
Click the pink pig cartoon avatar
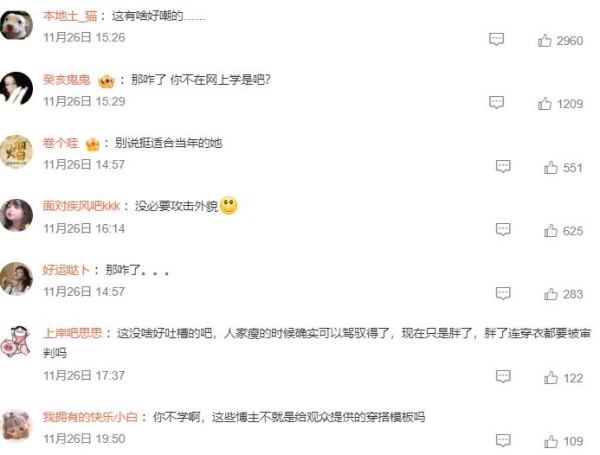pos(16,342)
